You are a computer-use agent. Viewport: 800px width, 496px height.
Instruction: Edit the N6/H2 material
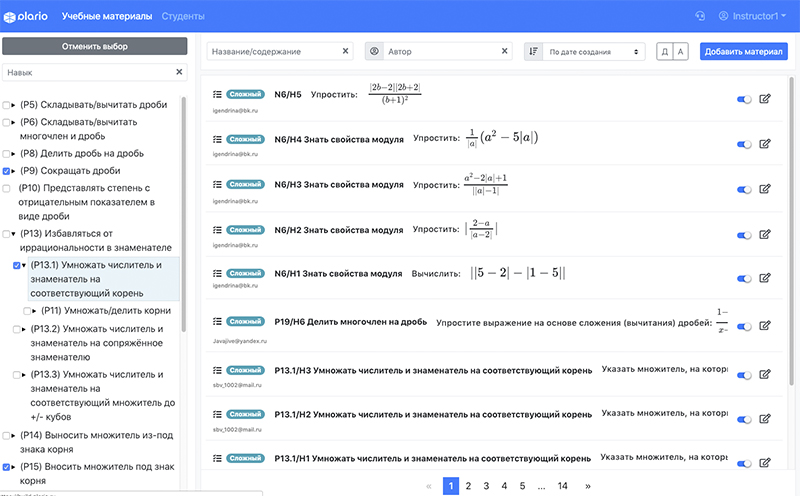(x=764, y=235)
